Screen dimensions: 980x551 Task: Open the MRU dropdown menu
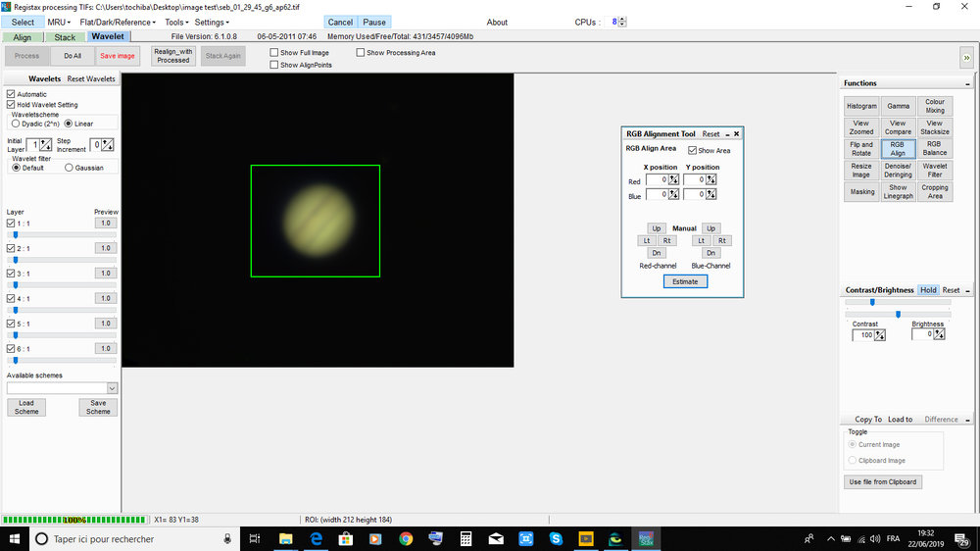(x=59, y=22)
